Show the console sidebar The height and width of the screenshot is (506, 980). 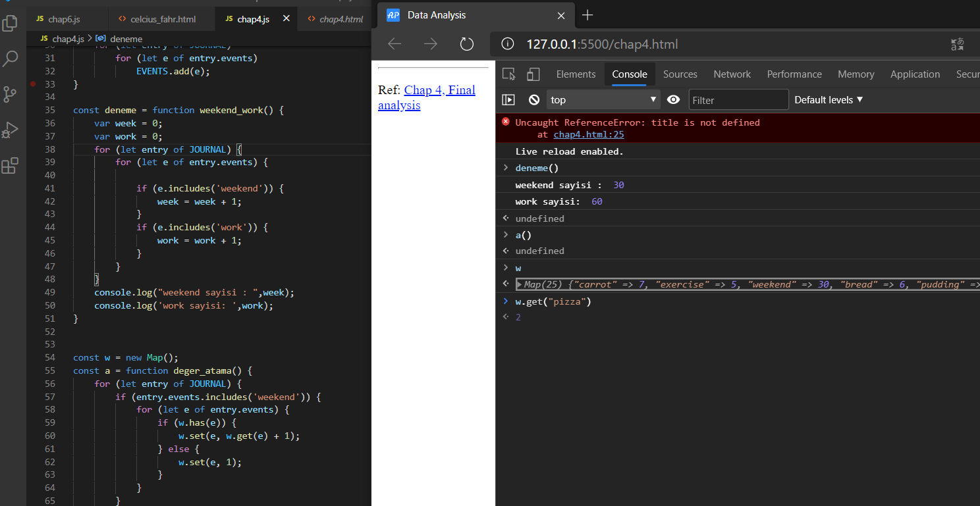[x=508, y=100]
